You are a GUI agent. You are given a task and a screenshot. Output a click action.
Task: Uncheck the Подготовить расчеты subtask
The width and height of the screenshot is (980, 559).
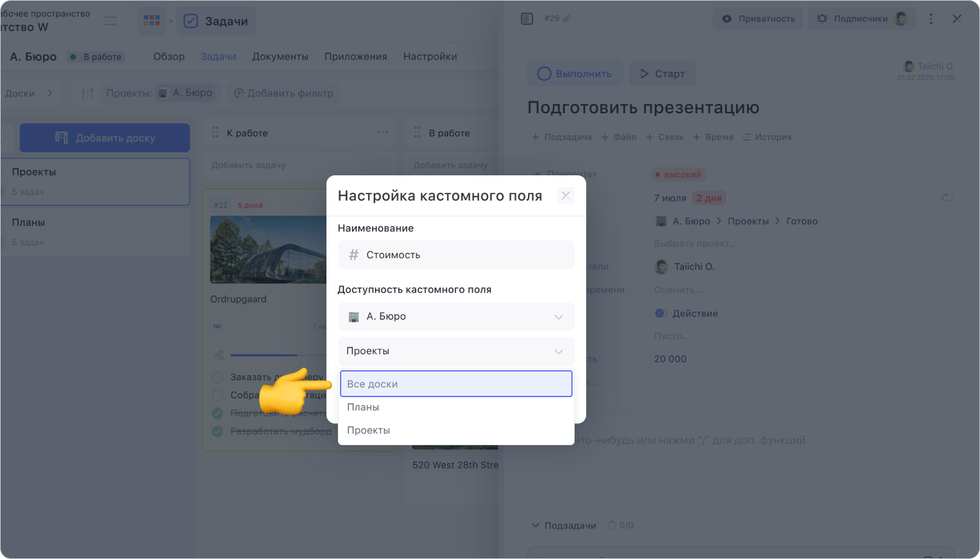click(218, 413)
